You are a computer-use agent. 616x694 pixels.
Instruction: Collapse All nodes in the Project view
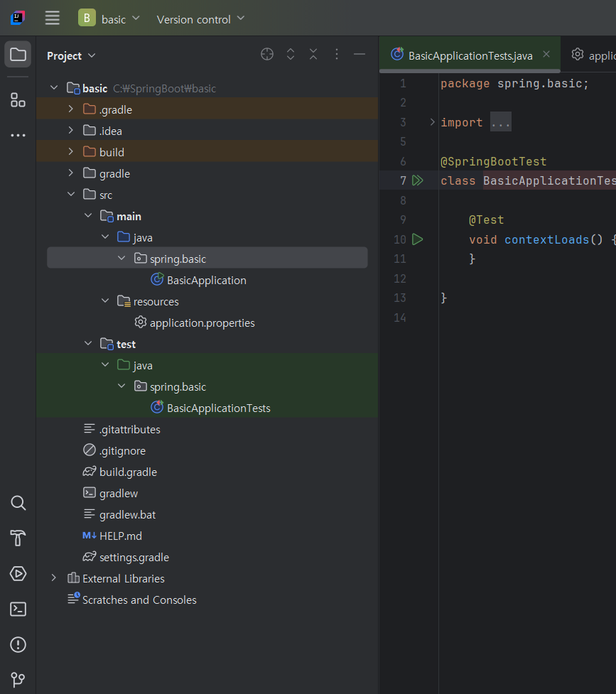[x=313, y=54]
